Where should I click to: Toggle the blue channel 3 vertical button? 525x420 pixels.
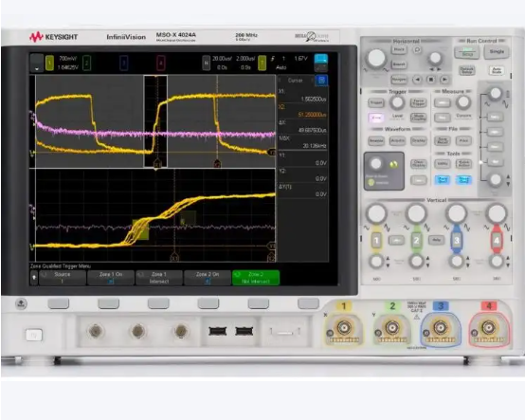click(457, 241)
